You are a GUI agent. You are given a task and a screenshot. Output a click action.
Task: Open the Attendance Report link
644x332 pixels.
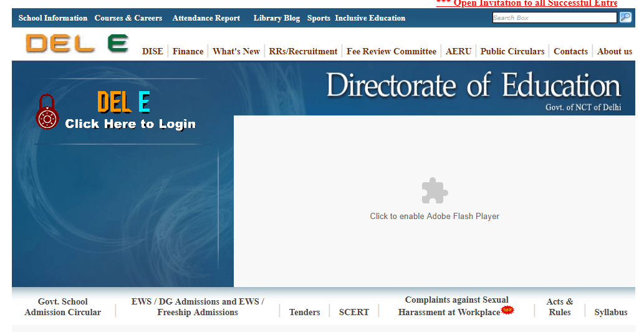206,18
